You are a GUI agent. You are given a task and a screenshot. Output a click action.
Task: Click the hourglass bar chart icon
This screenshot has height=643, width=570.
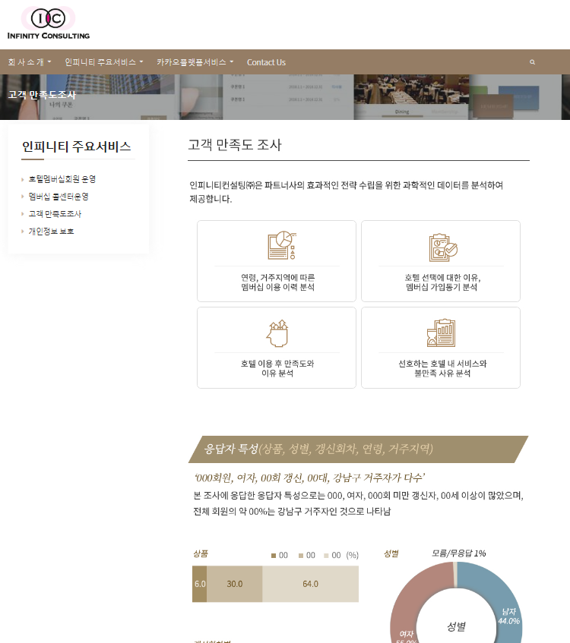[x=441, y=333]
